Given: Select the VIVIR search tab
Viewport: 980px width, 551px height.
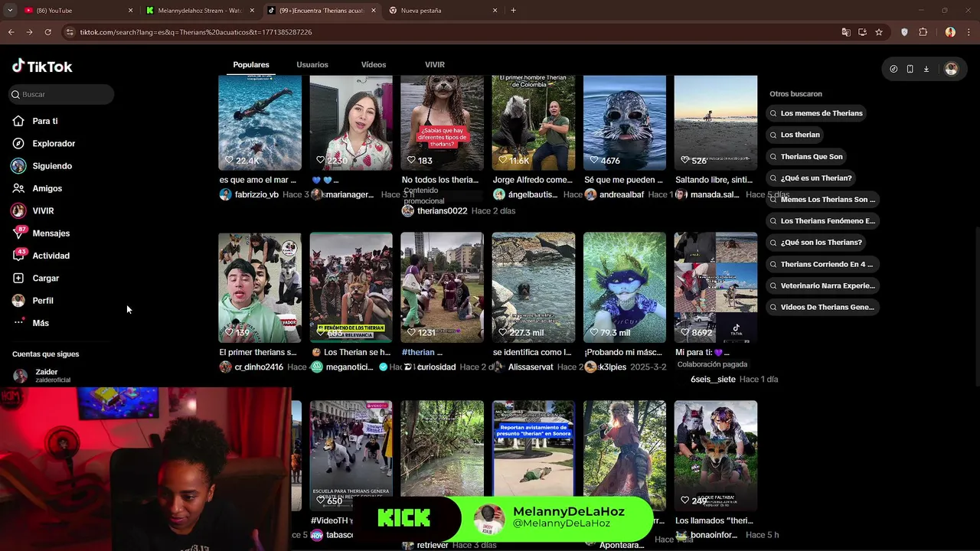Looking at the screenshot, I should pyautogui.click(x=435, y=64).
